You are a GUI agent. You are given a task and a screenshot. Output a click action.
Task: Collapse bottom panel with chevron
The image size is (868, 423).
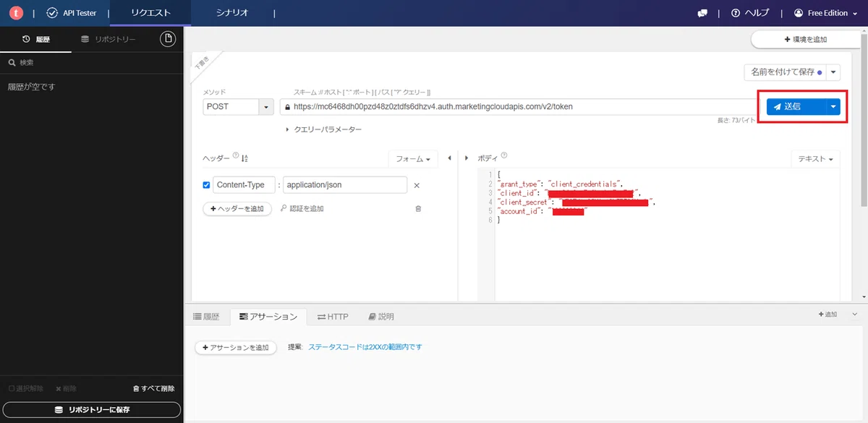pyautogui.click(x=854, y=315)
